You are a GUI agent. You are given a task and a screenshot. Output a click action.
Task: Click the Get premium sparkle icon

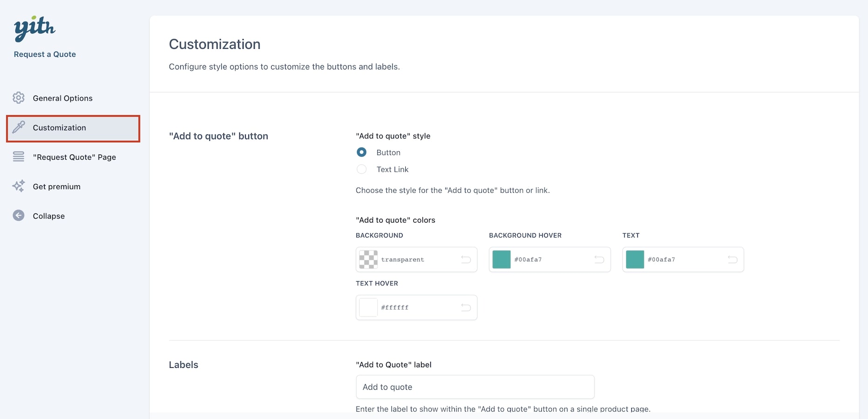pos(19,186)
